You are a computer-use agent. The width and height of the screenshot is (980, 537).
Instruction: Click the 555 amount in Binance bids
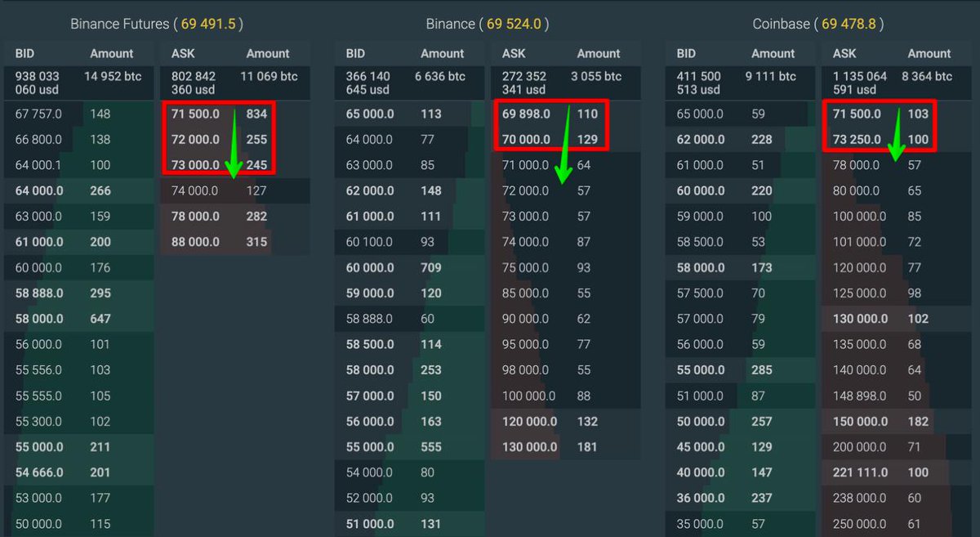point(431,447)
